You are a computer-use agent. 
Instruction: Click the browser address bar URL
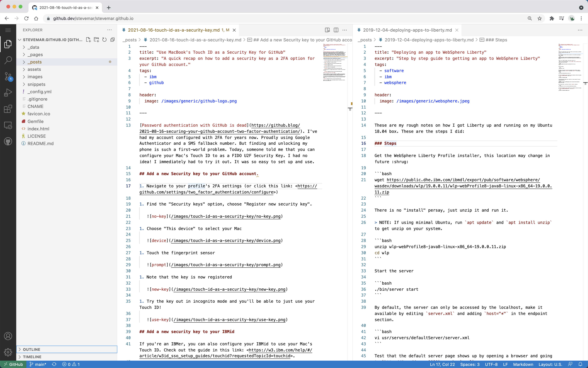[93, 19]
